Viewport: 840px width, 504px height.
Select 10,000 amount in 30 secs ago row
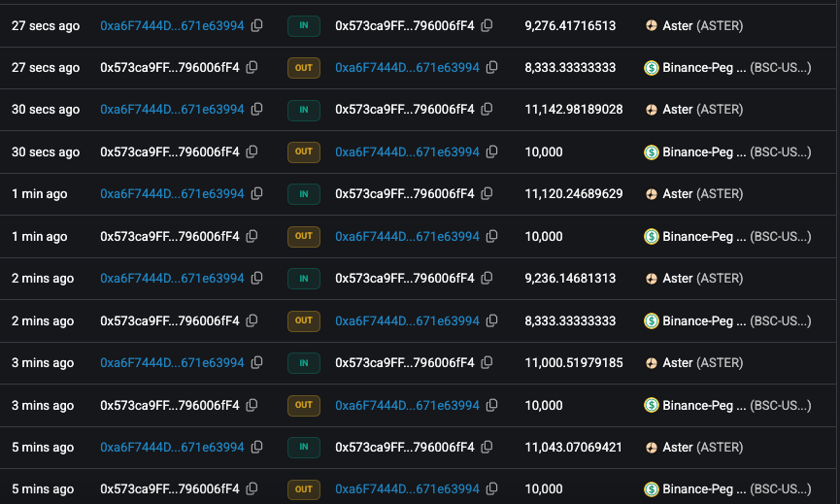[x=544, y=152]
